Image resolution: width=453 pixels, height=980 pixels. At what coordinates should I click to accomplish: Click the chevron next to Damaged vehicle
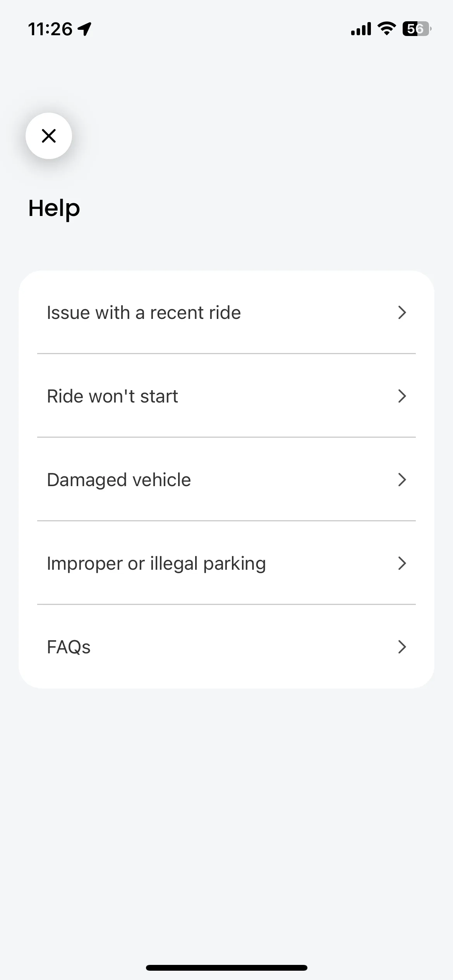click(x=402, y=480)
